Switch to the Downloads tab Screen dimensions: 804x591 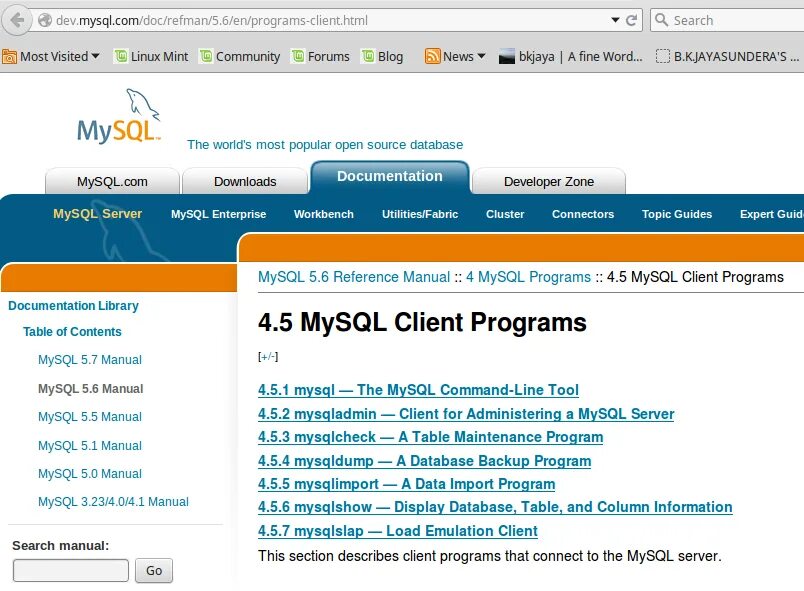(245, 181)
